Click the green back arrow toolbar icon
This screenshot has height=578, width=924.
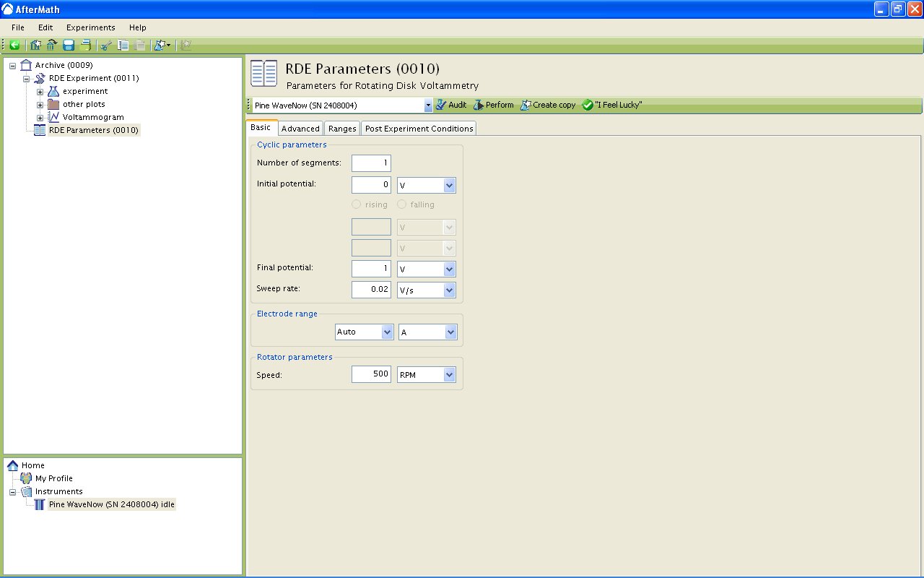point(14,45)
